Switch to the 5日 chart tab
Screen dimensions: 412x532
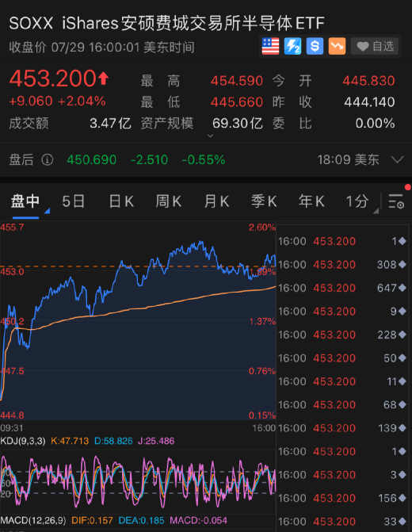[x=73, y=201]
